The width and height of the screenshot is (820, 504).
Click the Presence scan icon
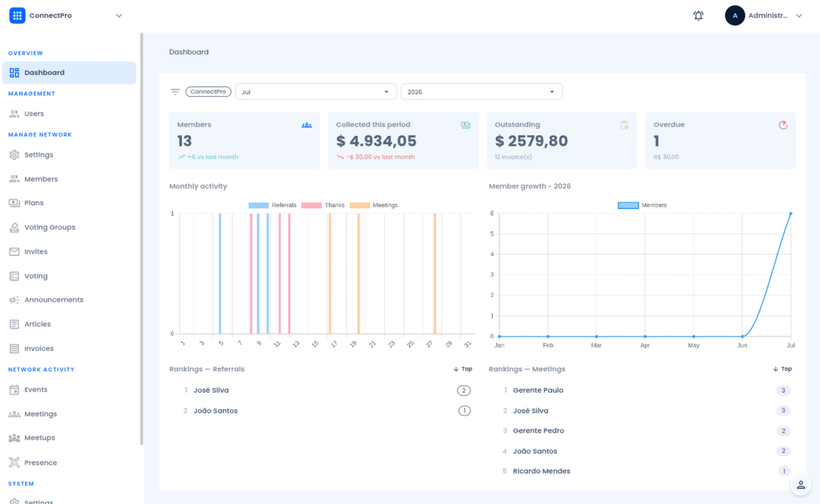pos(14,462)
